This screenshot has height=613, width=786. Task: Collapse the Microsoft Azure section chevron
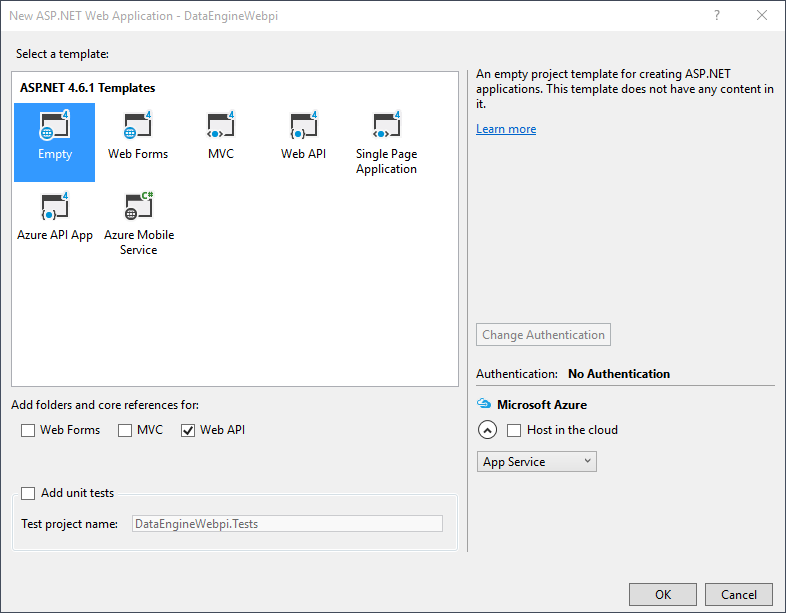click(x=487, y=430)
